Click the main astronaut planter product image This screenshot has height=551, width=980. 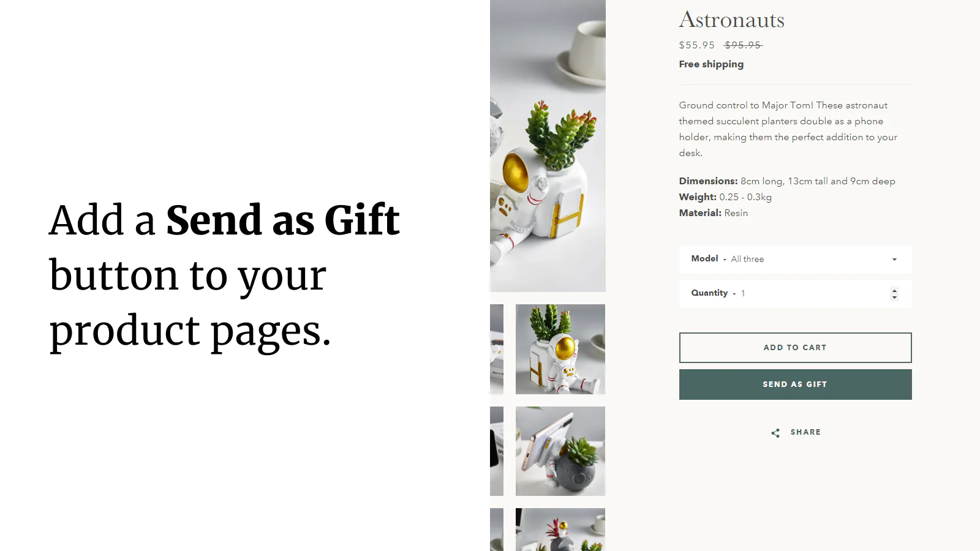click(548, 146)
